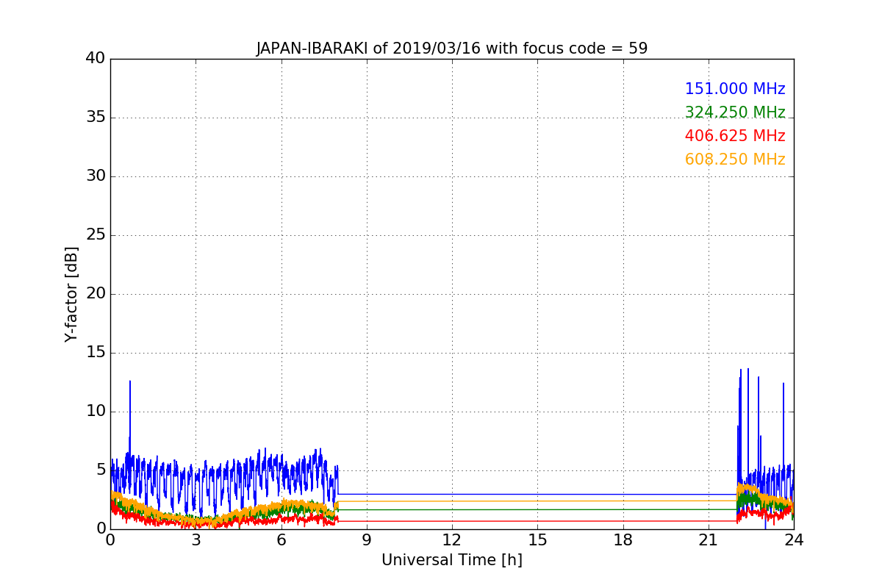The height and width of the screenshot is (588, 882).
Task: Click the plot title mentioning JAPAN-IBARAKI
Action: [452, 49]
